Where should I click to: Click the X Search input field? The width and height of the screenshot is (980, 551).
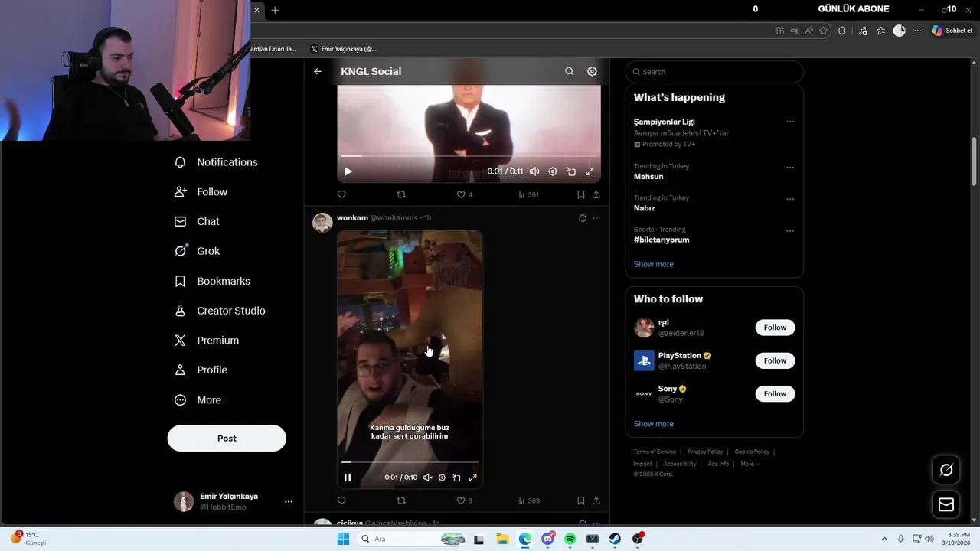(x=714, y=72)
